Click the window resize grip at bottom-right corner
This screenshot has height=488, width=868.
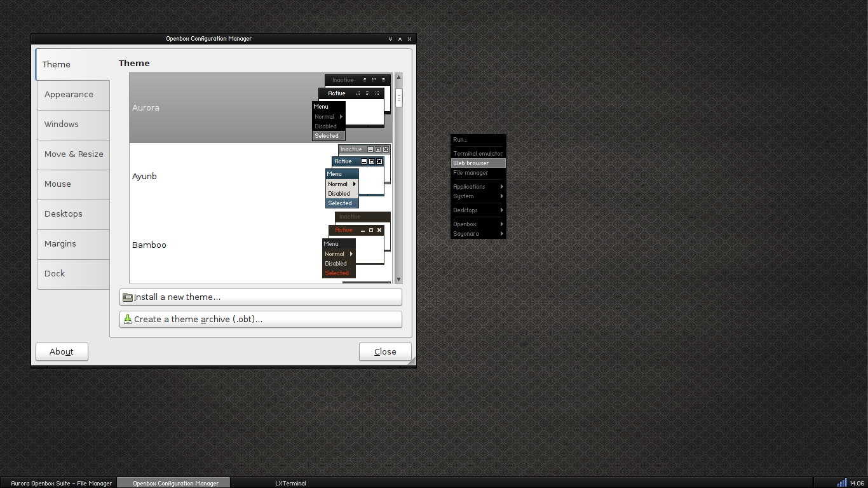(x=412, y=361)
